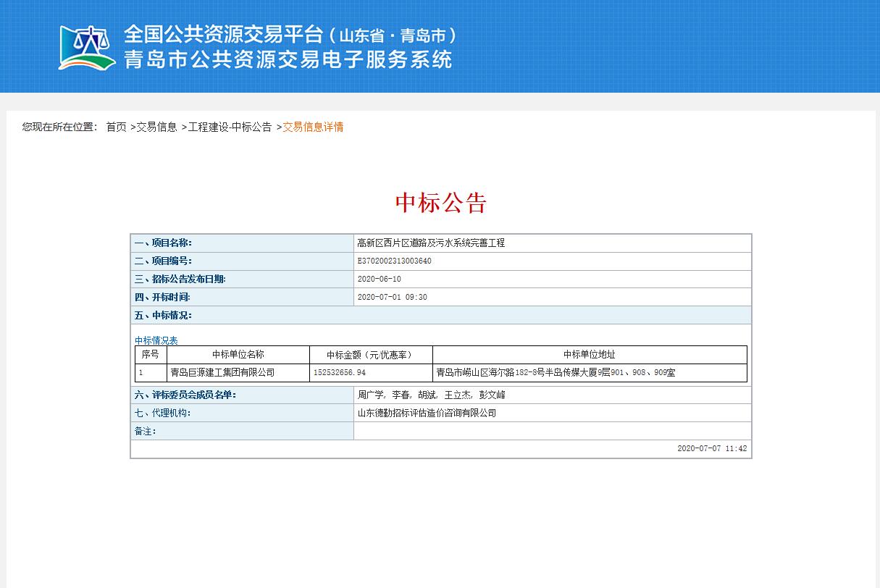This screenshot has width=880, height=588.
Task: Click the 中标单位地址 column header
Action: pos(589,355)
